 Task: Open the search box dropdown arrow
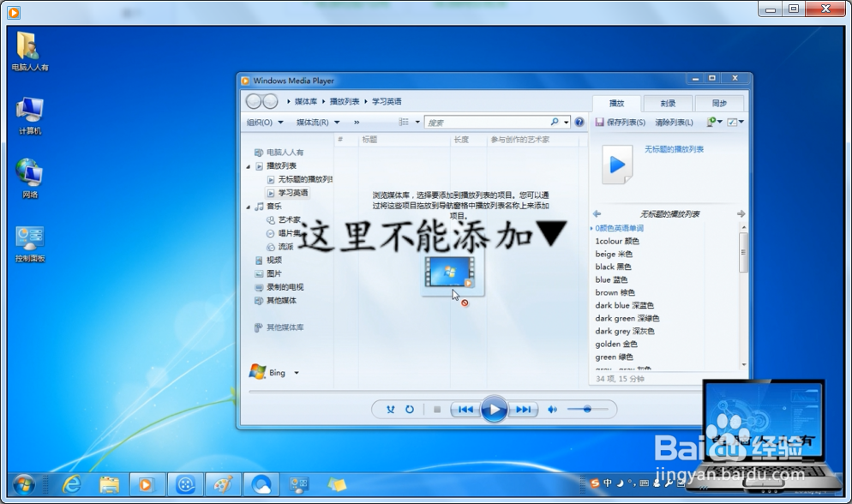[x=567, y=123]
